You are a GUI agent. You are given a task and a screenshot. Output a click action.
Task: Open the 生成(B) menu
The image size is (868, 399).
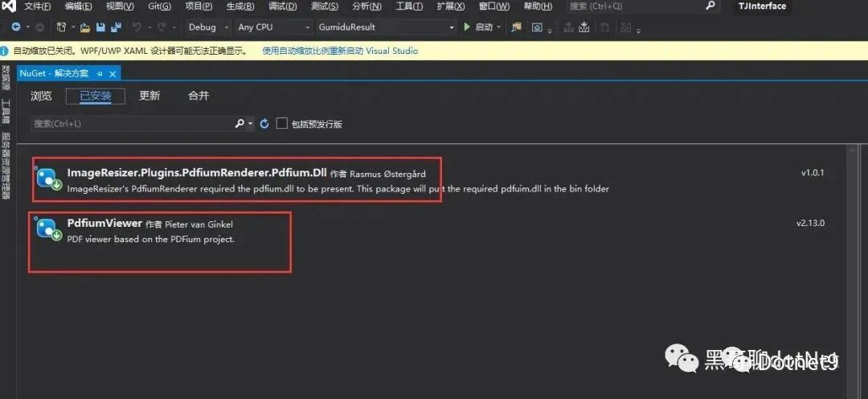click(240, 6)
